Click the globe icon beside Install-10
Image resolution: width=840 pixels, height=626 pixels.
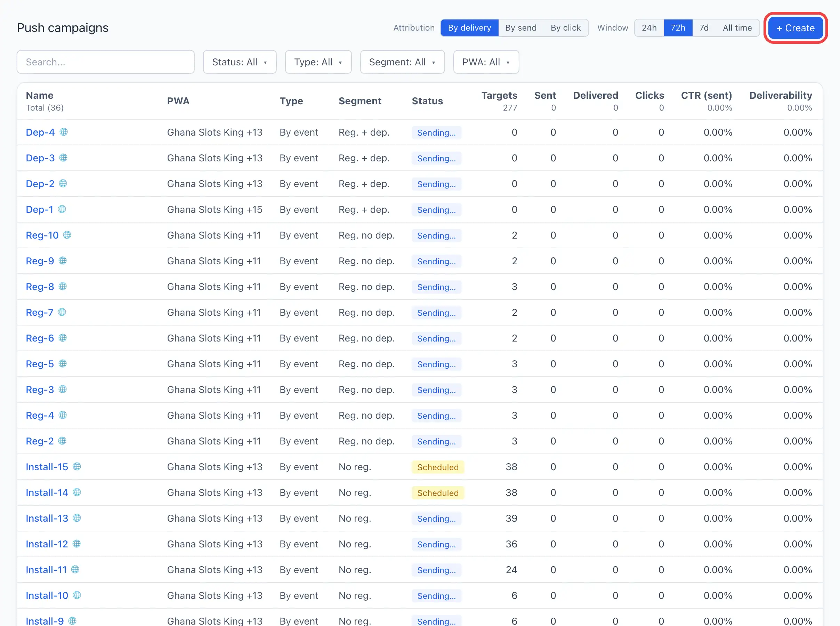pos(77,595)
